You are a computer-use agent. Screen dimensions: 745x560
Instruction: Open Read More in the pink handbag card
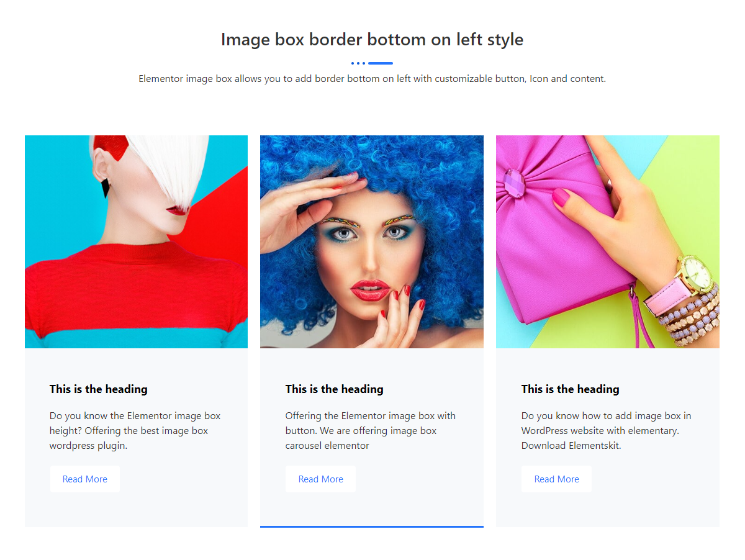pyautogui.click(x=556, y=479)
